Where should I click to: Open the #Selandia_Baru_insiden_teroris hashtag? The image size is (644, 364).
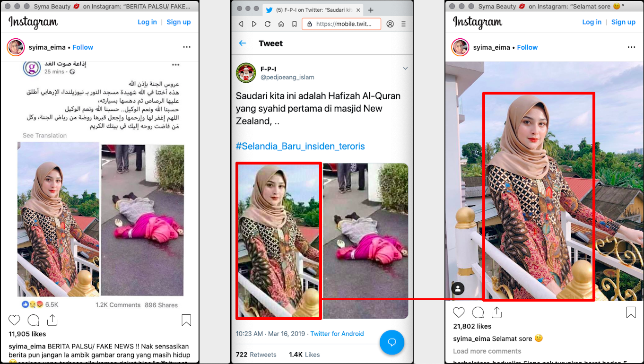point(300,147)
